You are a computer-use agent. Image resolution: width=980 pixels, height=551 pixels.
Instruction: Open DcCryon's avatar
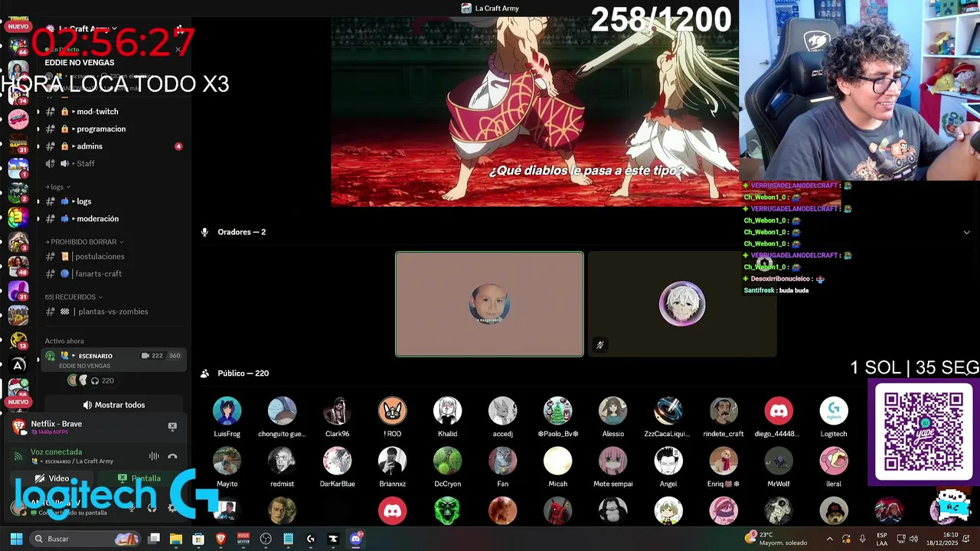click(447, 461)
